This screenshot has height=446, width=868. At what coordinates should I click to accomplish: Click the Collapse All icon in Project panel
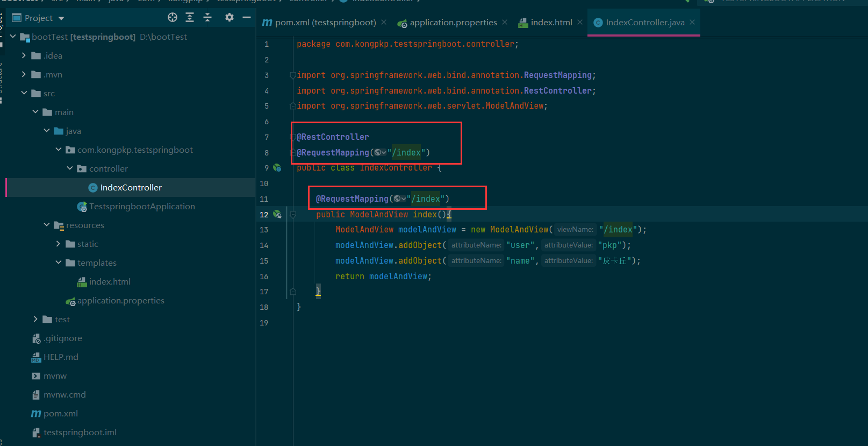[x=207, y=18]
